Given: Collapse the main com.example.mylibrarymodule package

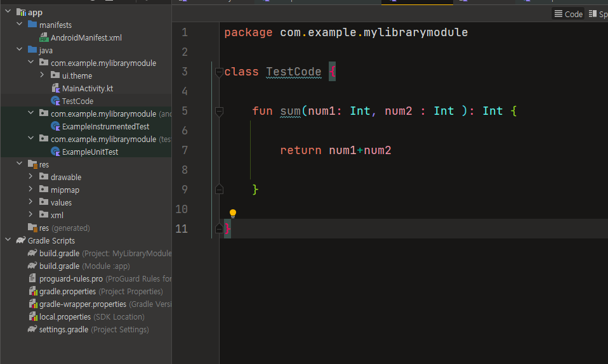Looking at the screenshot, I should pyautogui.click(x=31, y=62).
